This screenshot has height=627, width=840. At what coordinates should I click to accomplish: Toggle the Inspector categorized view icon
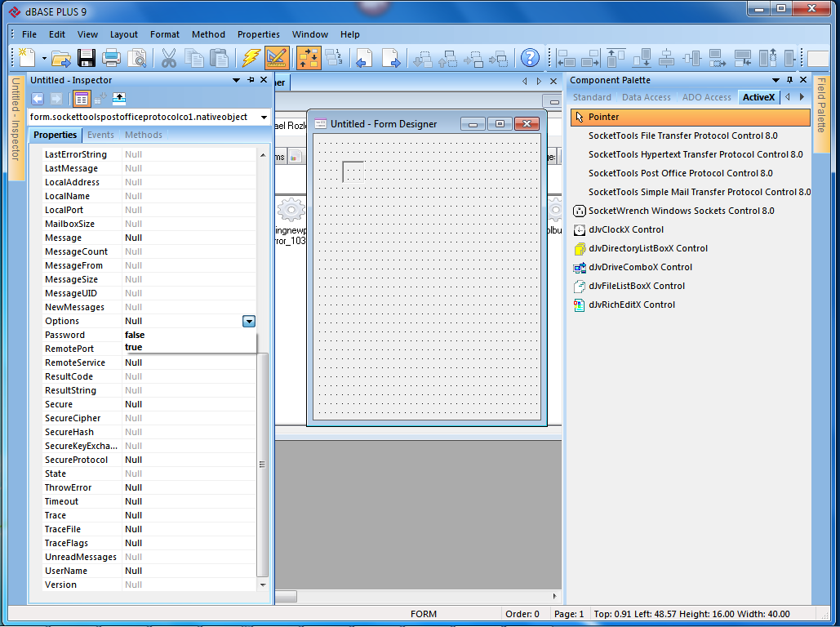coord(82,99)
